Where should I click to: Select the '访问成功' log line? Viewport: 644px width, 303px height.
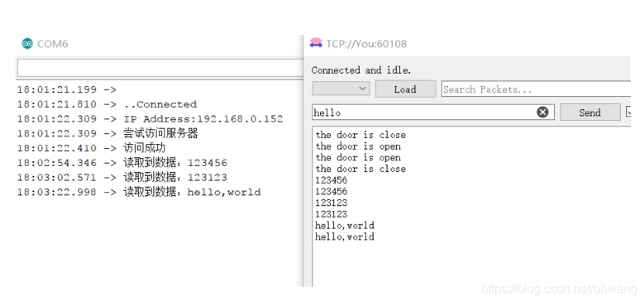(91, 148)
